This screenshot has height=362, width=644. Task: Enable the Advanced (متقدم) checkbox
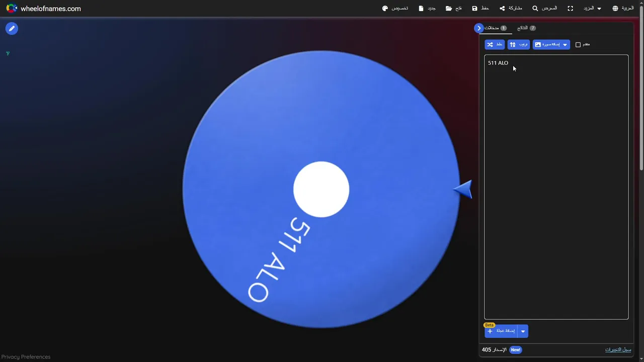[x=578, y=45]
